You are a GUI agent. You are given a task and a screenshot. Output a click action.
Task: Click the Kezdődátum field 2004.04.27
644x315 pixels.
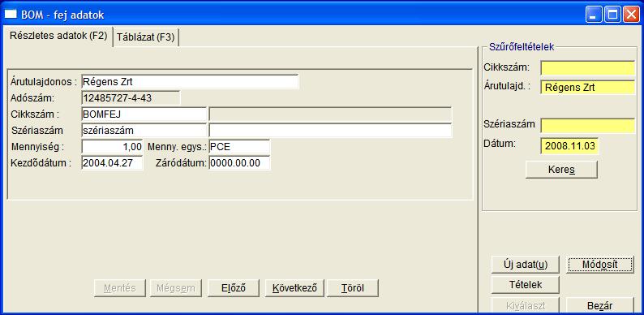(112, 162)
